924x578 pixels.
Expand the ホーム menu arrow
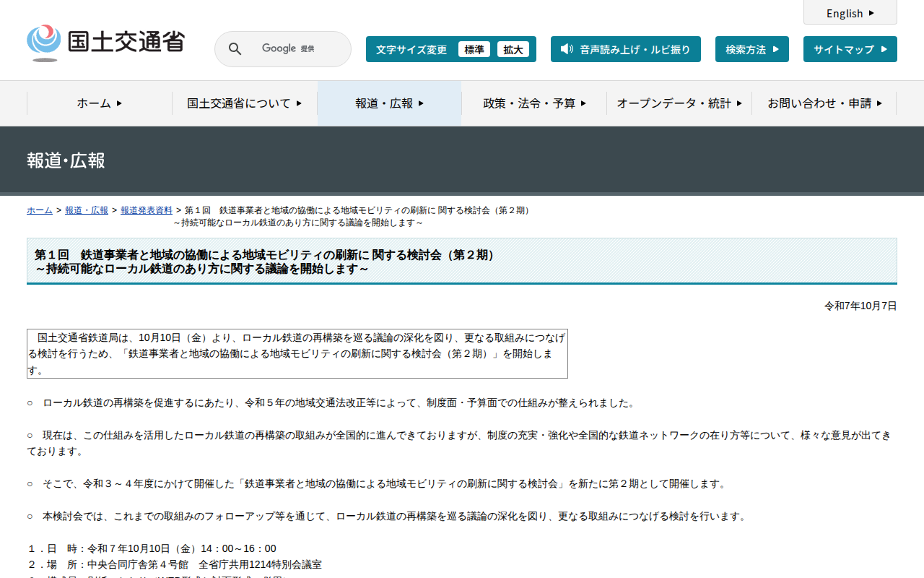point(119,103)
